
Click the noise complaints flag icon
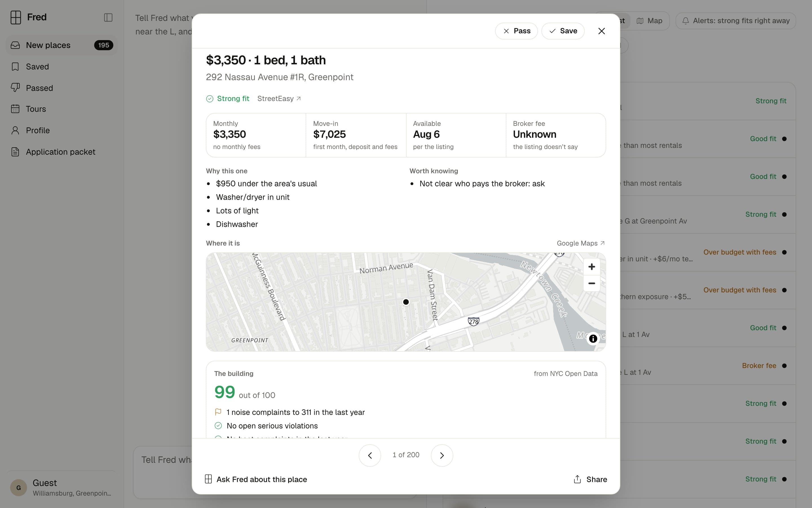click(x=218, y=412)
